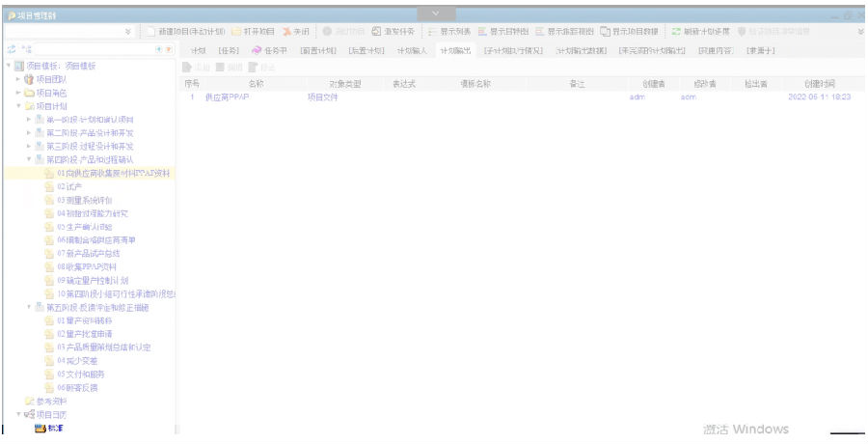Click the 04 初始过程能力研究 task icon
Screen dimensions: 868x444
[x=49, y=213]
